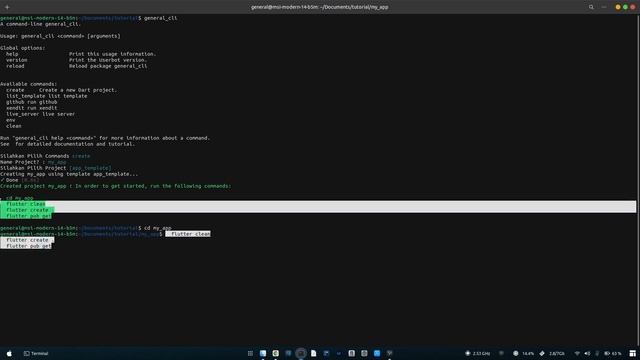Open the terminal window menu icon

click(x=604, y=7)
